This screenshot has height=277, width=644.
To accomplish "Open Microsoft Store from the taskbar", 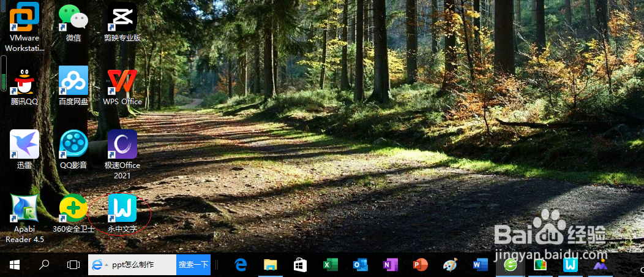I will click(300, 265).
